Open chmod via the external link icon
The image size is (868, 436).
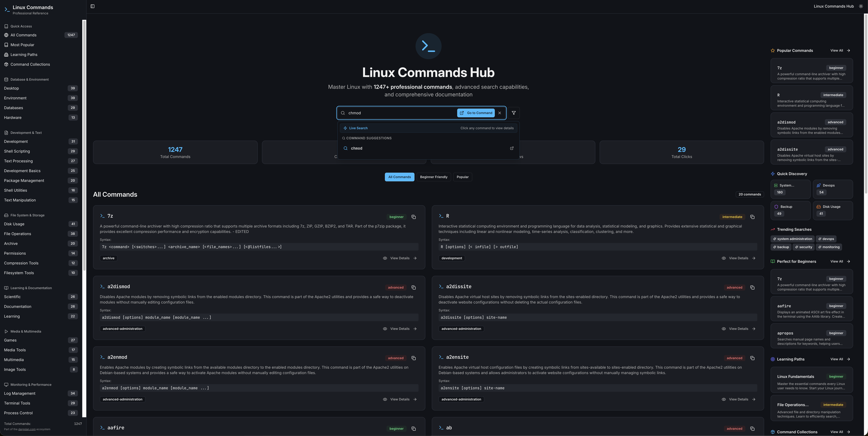512,148
